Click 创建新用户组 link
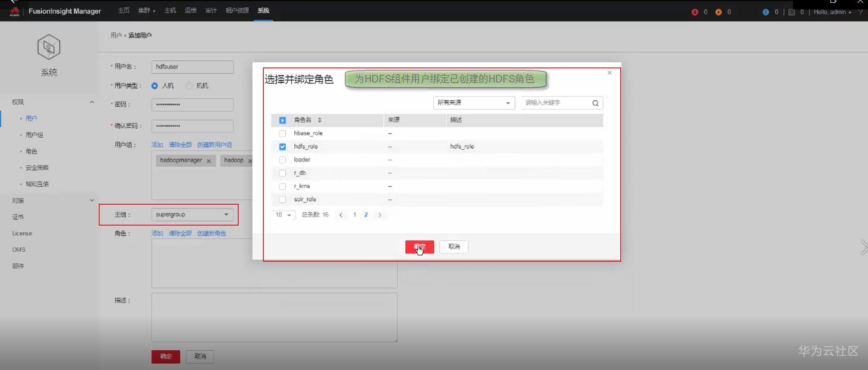This screenshot has height=370, width=868. click(215, 145)
